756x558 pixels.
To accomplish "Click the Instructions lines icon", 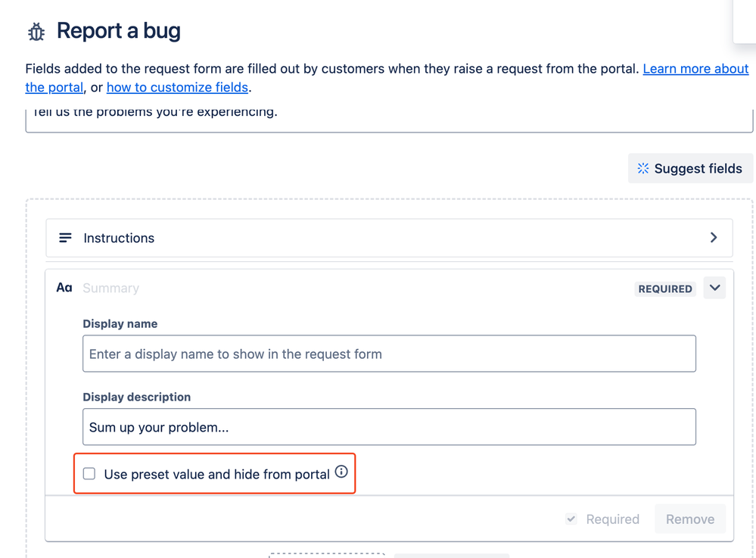I will coord(65,238).
